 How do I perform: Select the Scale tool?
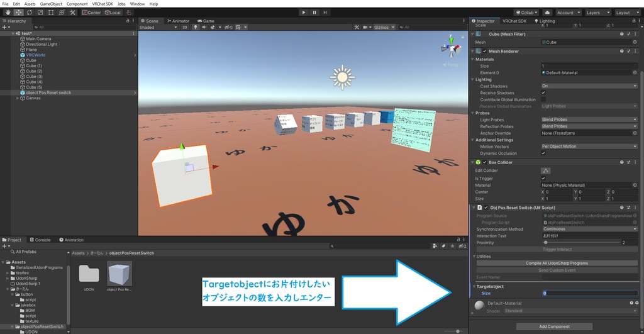pyautogui.click(x=40, y=13)
